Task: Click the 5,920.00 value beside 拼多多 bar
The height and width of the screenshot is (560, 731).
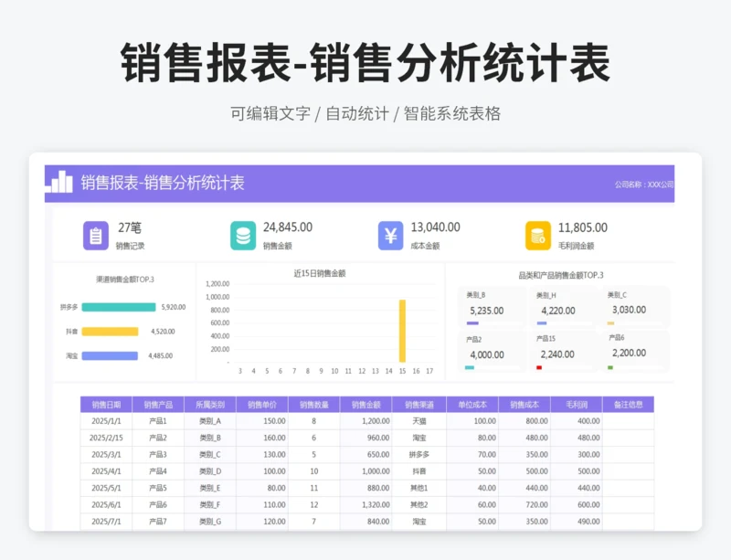Action: (x=174, y=307)
